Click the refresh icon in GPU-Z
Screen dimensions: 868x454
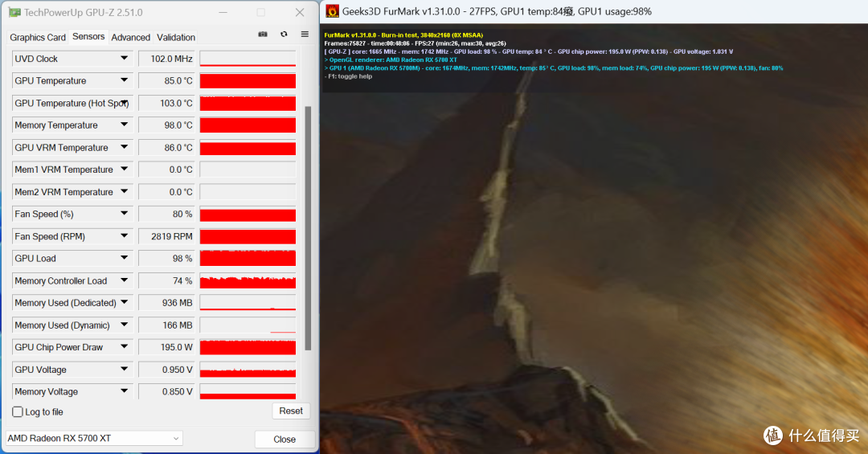click(284, 35)
